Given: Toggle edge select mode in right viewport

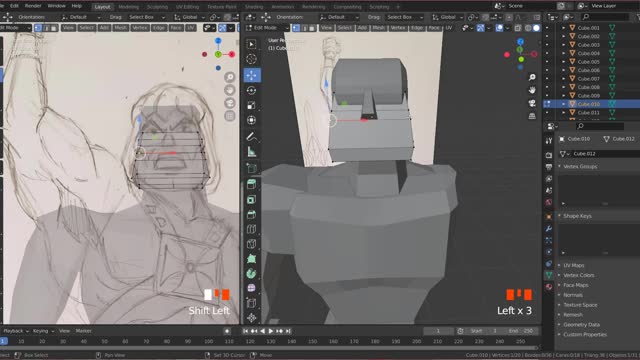Looking at the screenshot, I should coord(304,28).
